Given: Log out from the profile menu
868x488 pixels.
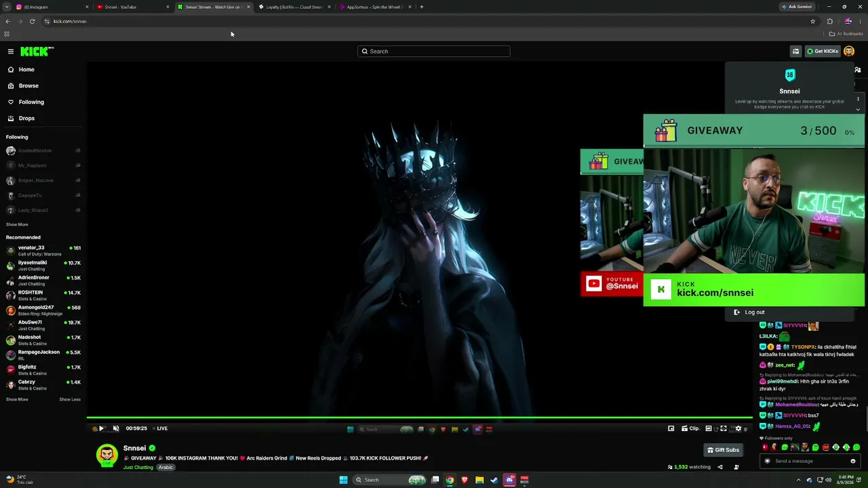Looking at the screenshot, I should click(749, 312).
